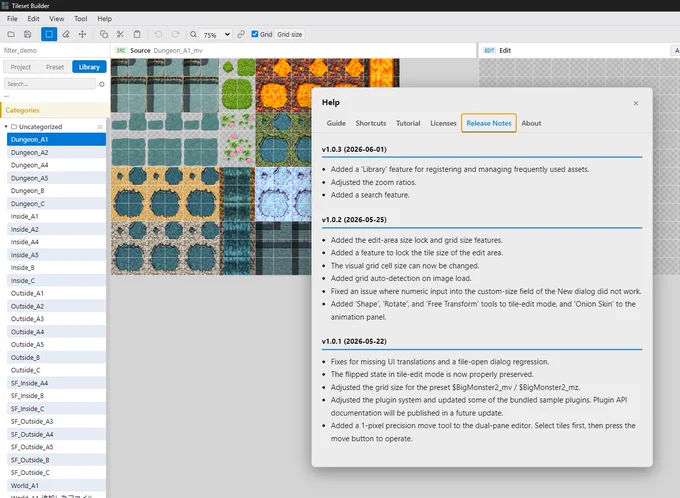Select Dungeon_C in the library list
The image size is (680, 498).
56,203
